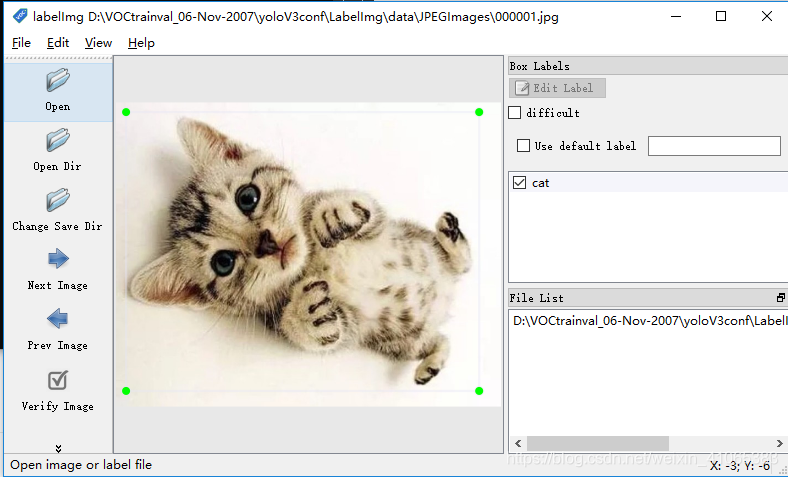Uncheck the cat label checkbox
Screen dimensions: 788x477
520,182
